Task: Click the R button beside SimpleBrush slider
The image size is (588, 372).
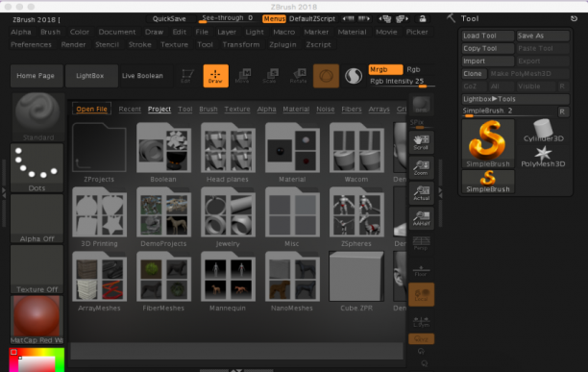Action: coord(562,112)
